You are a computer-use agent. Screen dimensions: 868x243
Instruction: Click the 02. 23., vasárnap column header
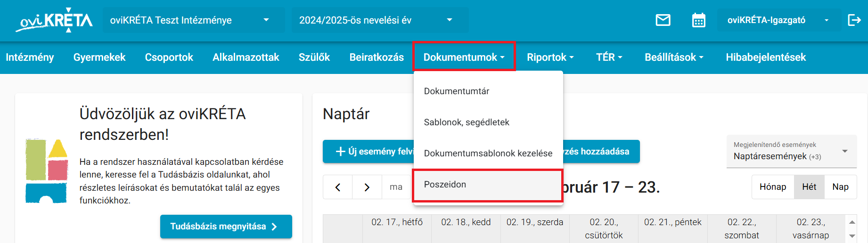pos(811,229)
